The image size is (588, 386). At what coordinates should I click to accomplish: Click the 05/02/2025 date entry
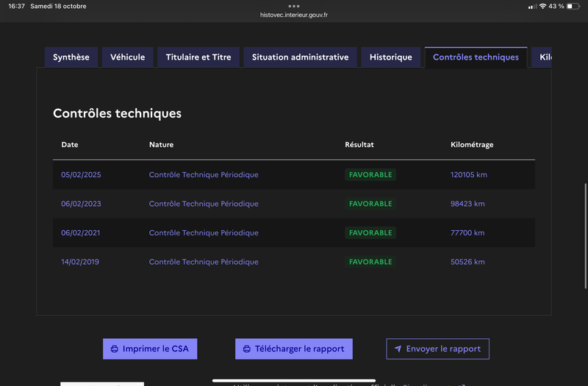(81, 175)
